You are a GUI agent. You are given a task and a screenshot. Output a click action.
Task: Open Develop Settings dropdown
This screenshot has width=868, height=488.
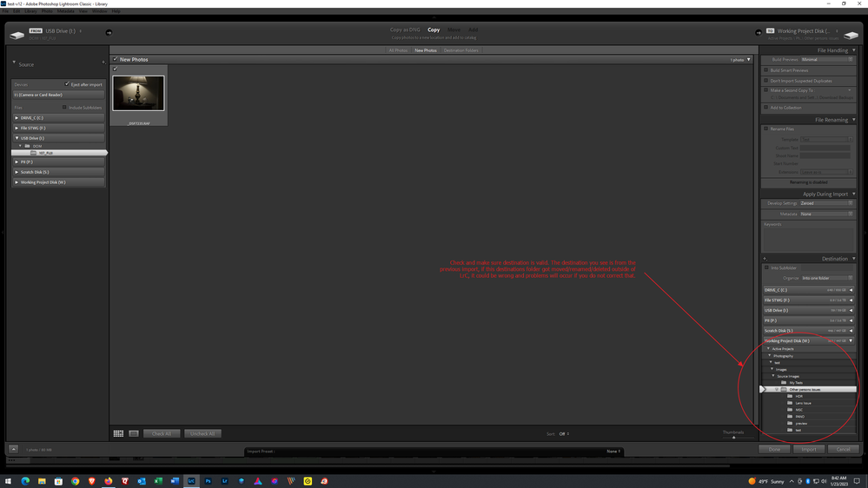827,203
